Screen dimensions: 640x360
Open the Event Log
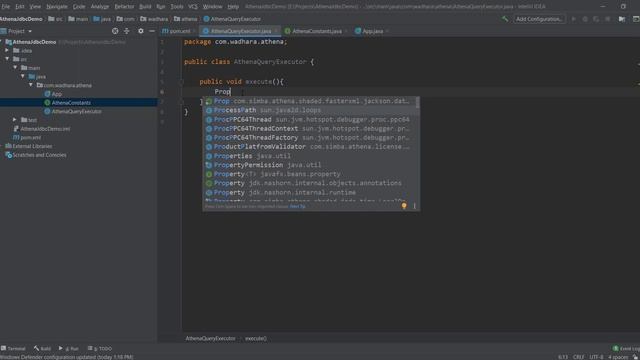tap(626, 349)
